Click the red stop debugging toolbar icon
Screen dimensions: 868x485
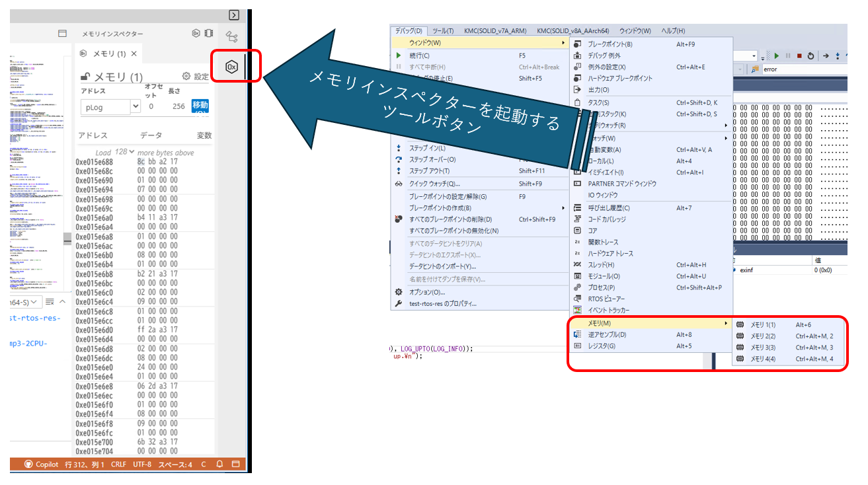click(x=799, y=56)
